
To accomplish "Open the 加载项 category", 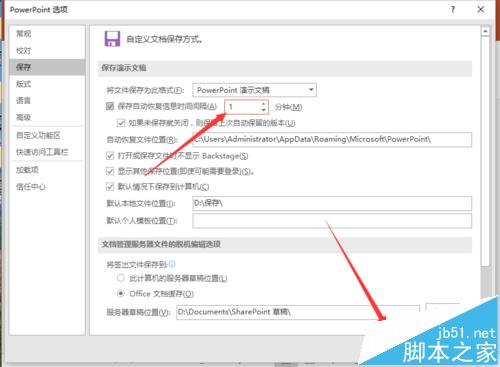I will click(27, 170).
